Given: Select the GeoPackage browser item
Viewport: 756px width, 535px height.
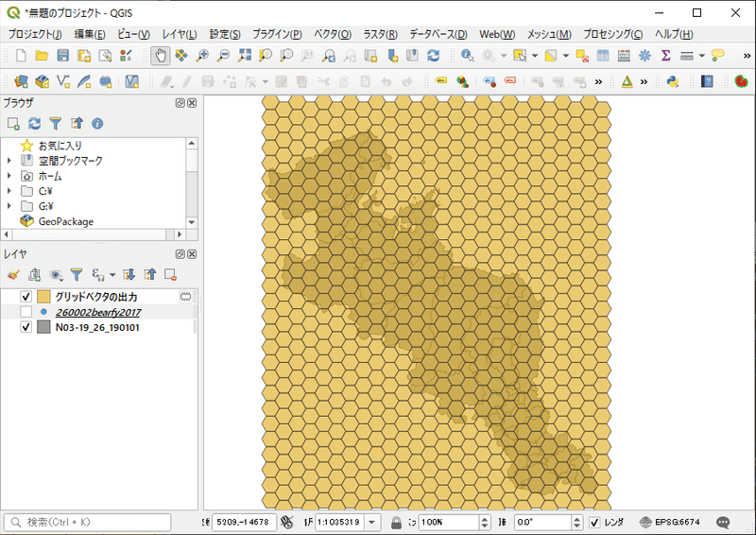Looking at the screenshot, I should click(66, 221).
